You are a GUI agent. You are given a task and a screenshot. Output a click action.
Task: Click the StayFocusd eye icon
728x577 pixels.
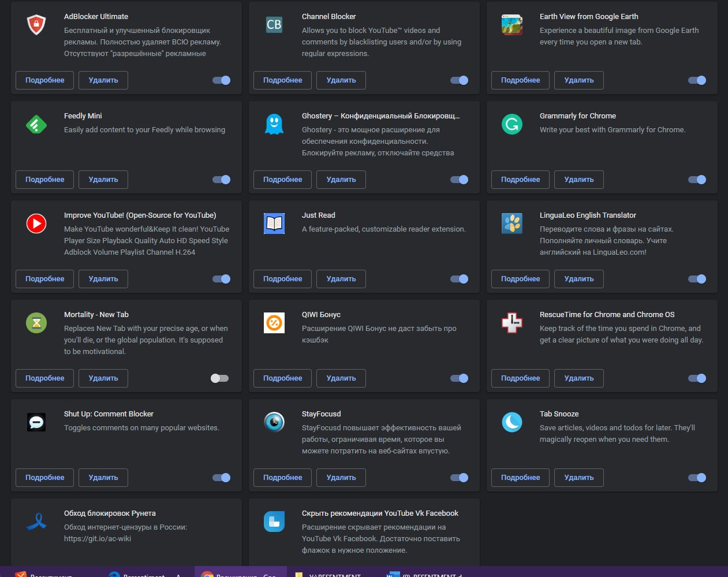[x=274, y=422]
